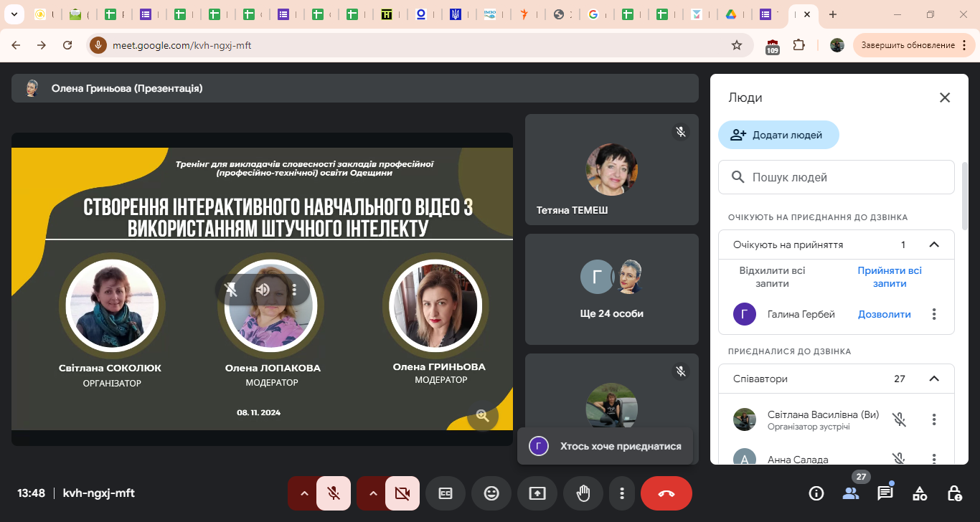Click the present screen icon
The height and width of the screenshot is (522, 980).
pos(537,493)
